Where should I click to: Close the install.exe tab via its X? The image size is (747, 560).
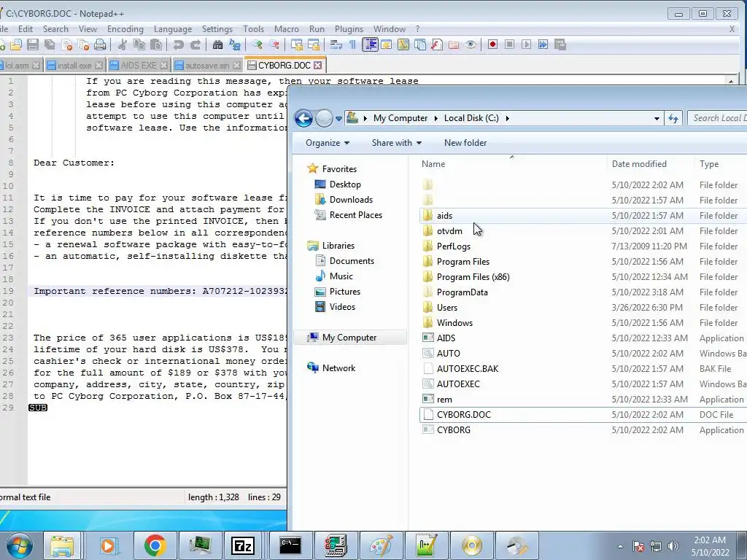click(98, 65)
